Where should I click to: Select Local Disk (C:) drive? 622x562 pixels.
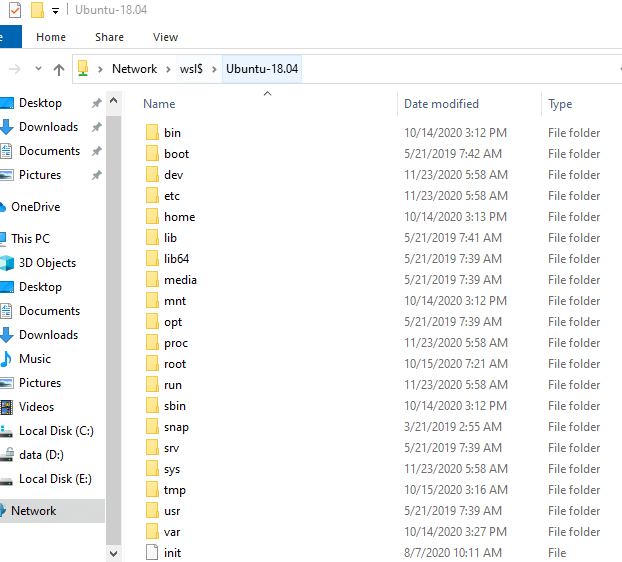point(56,431)
